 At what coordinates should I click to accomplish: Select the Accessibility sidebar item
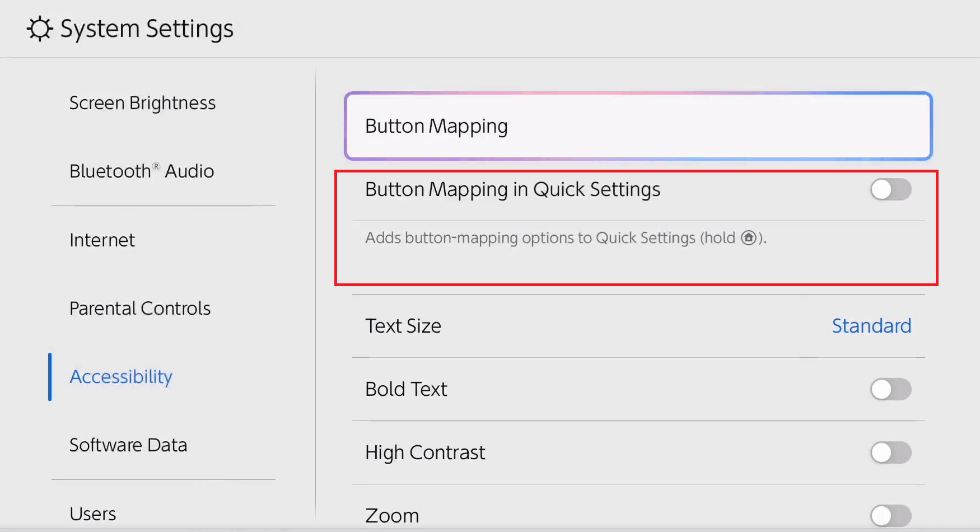coord(121,377)
